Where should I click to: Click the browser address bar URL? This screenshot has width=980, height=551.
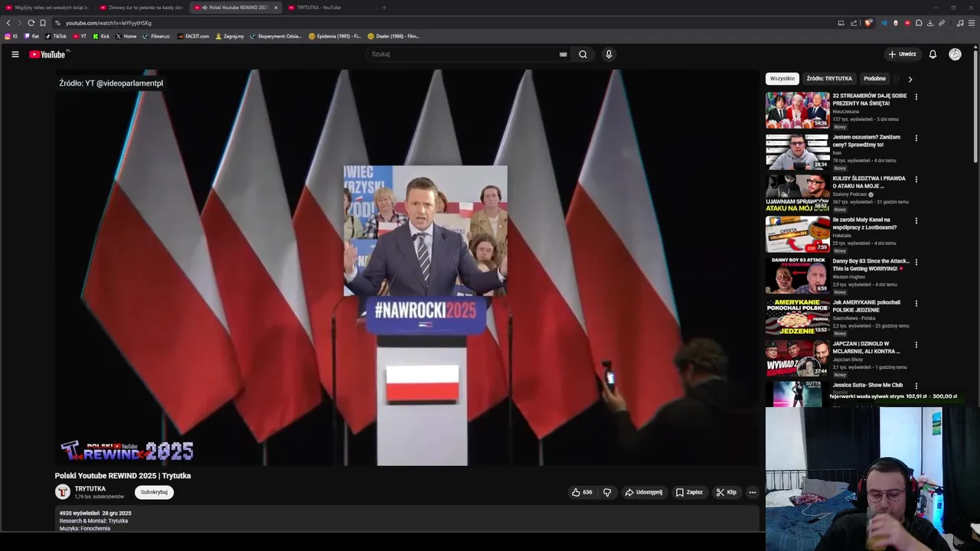point(109,23)
